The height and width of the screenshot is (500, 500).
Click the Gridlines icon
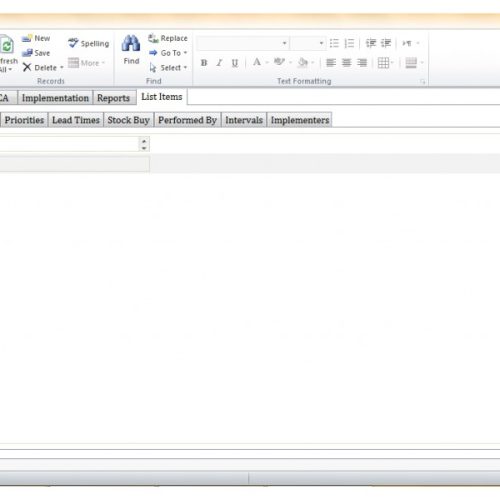pos(383,63)
